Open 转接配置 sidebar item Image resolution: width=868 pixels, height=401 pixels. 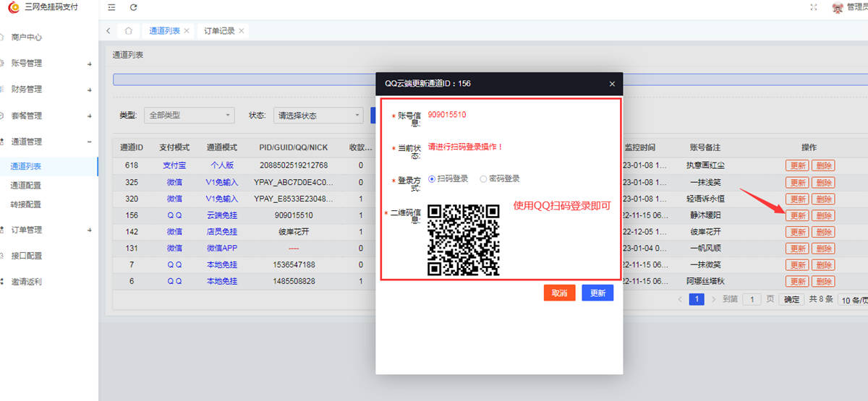click(x=26, y=204)
